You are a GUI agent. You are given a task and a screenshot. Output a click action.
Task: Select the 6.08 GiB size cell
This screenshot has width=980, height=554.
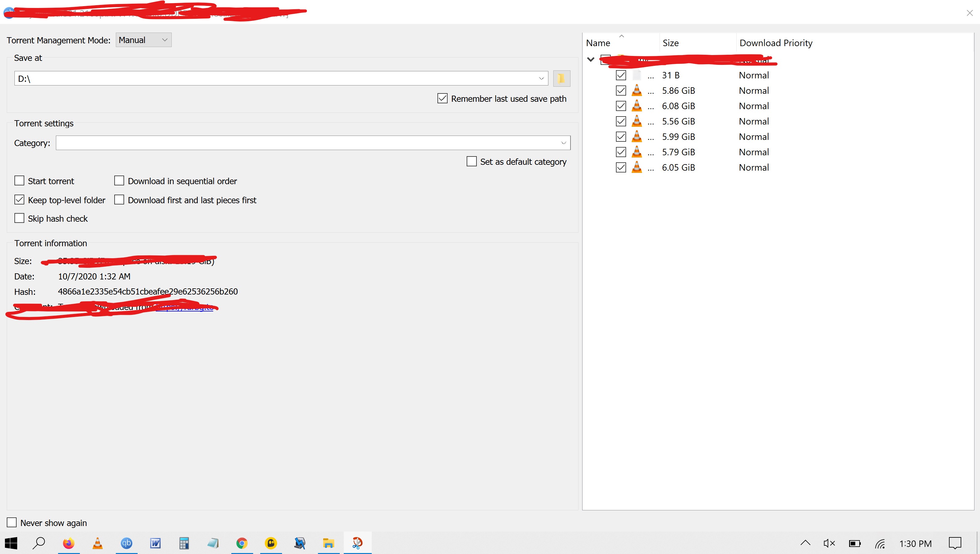[x=678, y=106]
